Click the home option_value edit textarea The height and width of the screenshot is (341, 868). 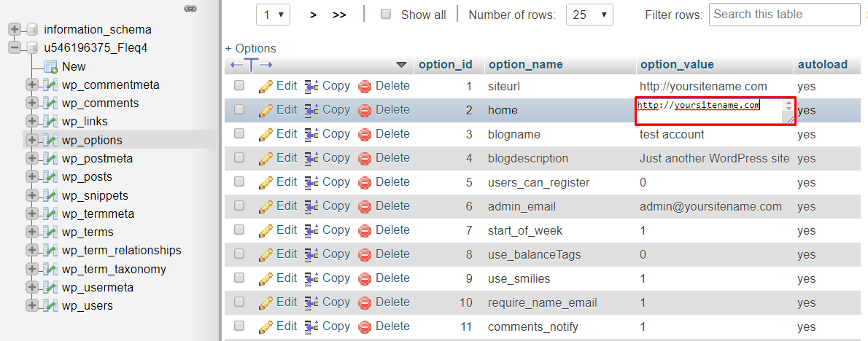pyautogui.click(x=708, y=111)
